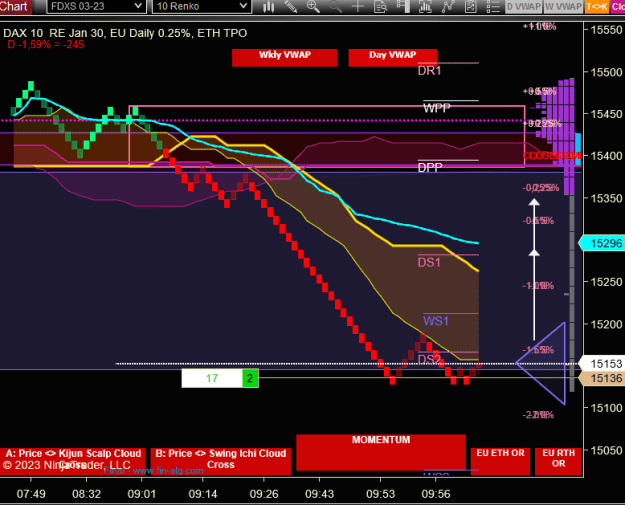Click the white 15153 price marker
The width and height of the screenshot is (625, 505).
601,364
